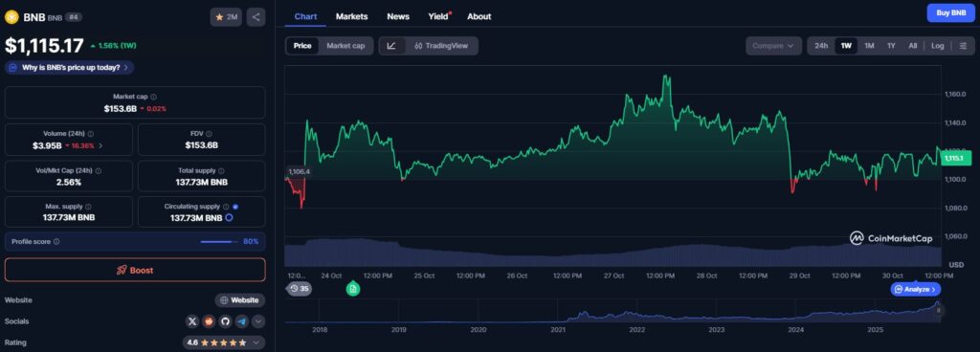Viewport: 980px width, 352px height.
Task: Click the $153.6B market cap value
Action: 120,109
